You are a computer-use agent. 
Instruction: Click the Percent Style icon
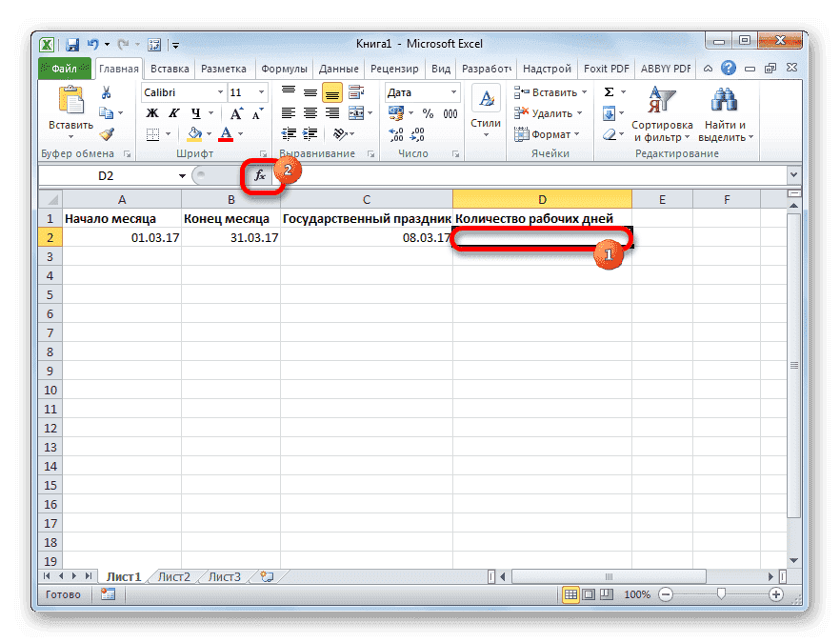click(x=426, y=112)
